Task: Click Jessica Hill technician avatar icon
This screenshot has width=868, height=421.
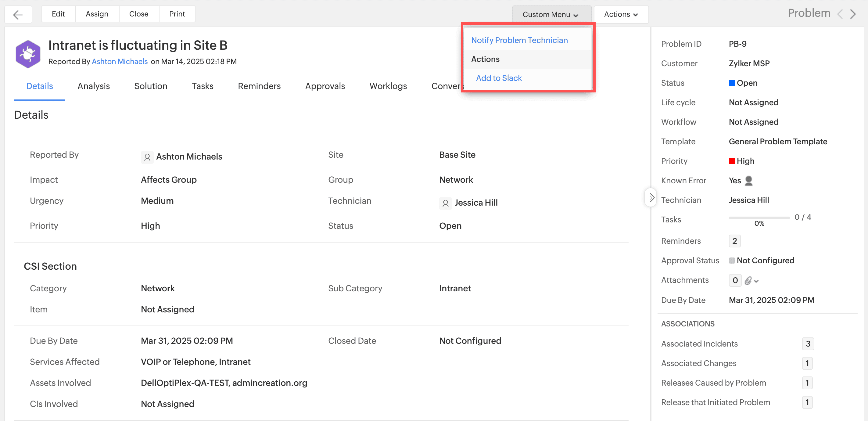Action: (x=445, y=203)
